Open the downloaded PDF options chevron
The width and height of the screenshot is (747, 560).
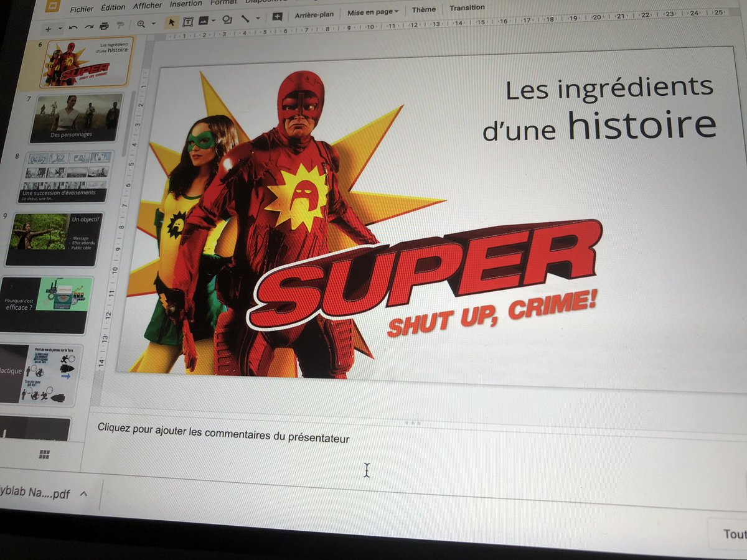click(83, 494)
